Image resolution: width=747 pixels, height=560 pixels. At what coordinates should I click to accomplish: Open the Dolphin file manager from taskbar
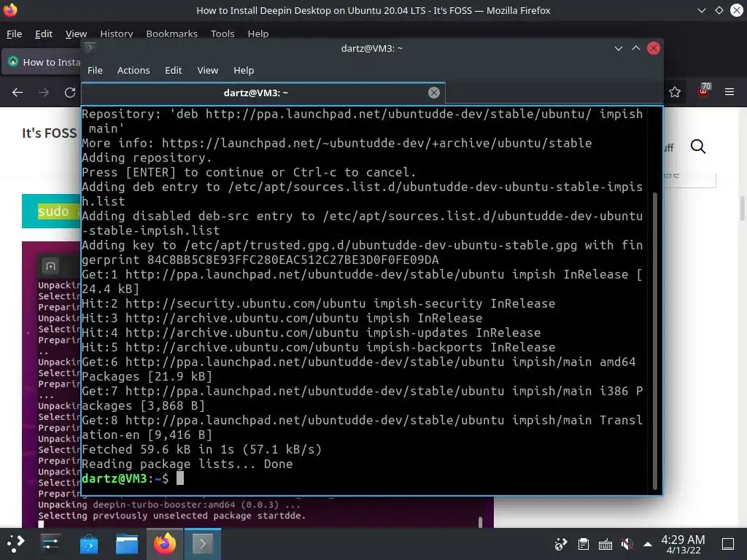[127, 543]
